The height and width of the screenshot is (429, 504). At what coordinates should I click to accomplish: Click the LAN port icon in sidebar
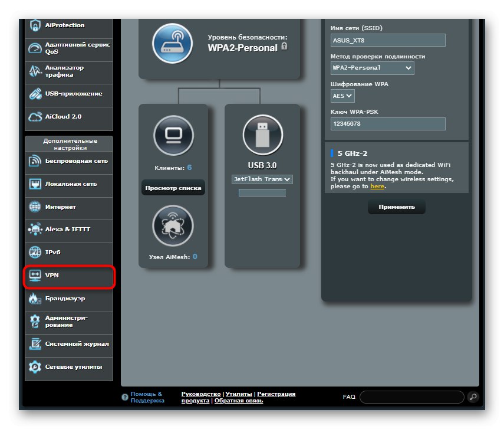[x=35, y=184]
